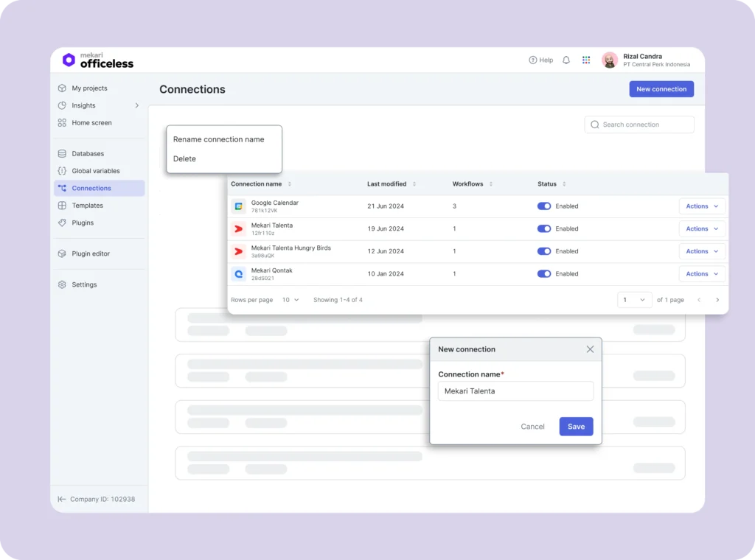The height and width of the screenshot is (560, 755).
Task: Toggle Mekari Qontak enabled status
Action: point(544,274)
